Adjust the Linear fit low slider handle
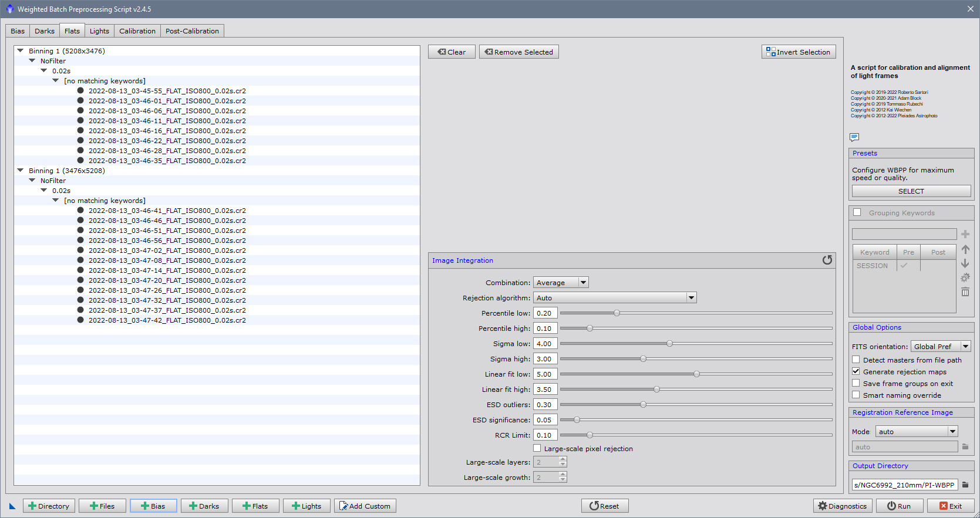The height and width of the screenshot is (518, 980). click(696, 374)
